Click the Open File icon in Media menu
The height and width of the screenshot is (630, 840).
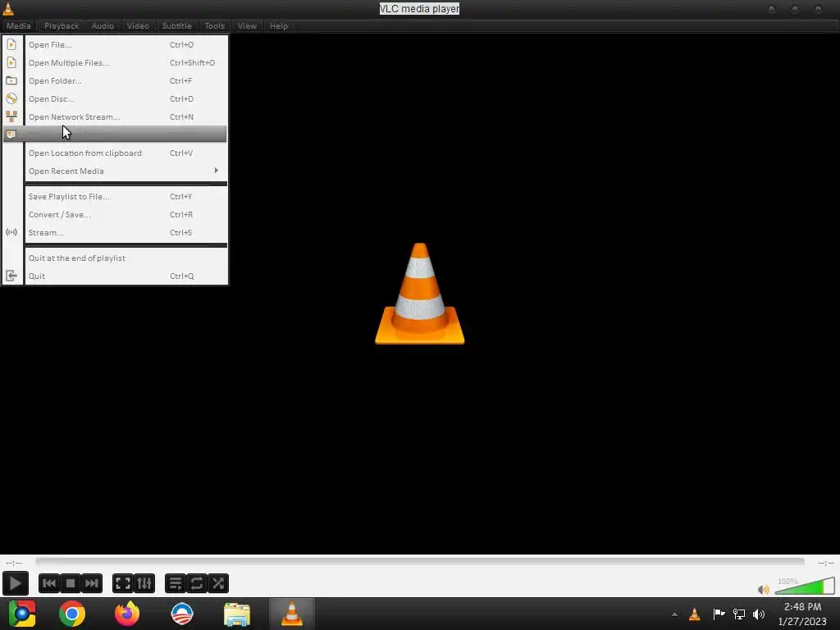click(11, 44)
